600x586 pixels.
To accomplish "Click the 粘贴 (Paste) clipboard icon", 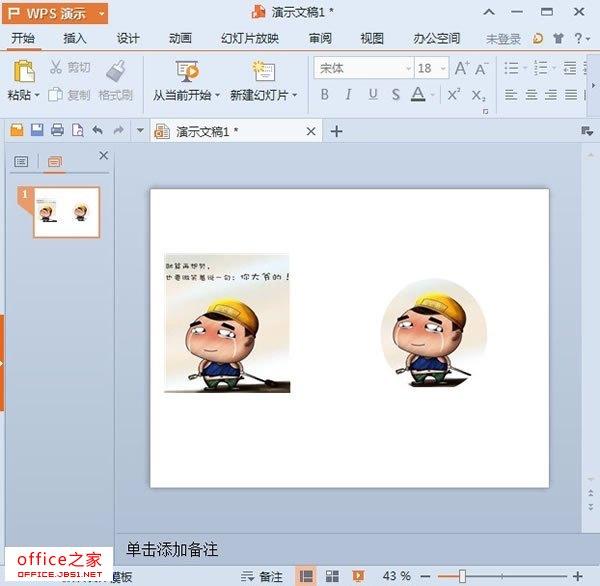I will point(23,72).
